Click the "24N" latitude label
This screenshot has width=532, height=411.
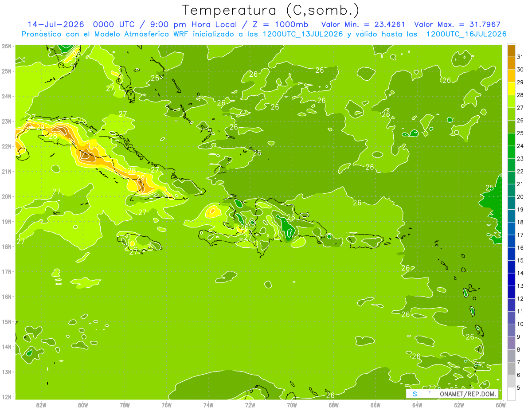coord(7,96)
